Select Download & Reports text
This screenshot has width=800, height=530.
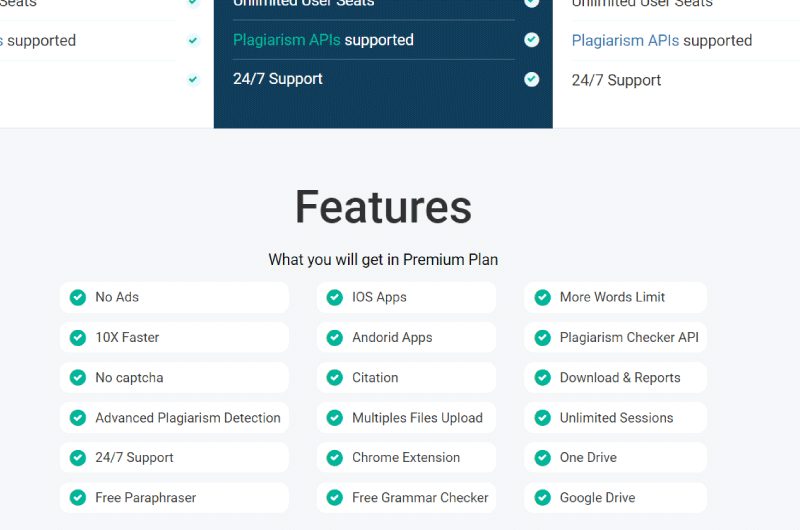[x=620, y=377]
